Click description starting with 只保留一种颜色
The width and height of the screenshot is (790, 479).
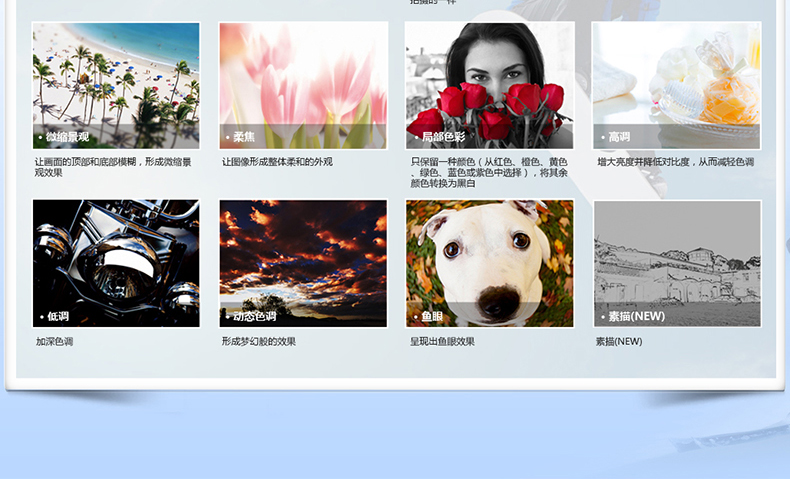(489, 173)
